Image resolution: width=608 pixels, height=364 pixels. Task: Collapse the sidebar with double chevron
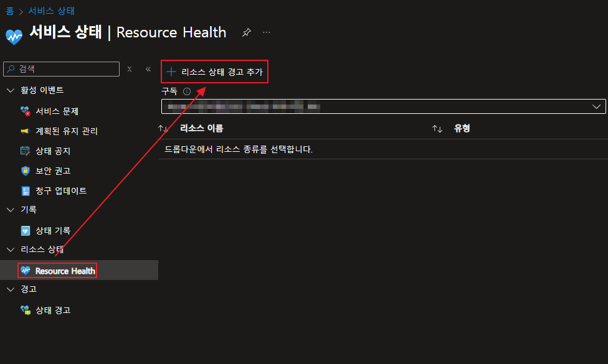click(x=148, y=69)
